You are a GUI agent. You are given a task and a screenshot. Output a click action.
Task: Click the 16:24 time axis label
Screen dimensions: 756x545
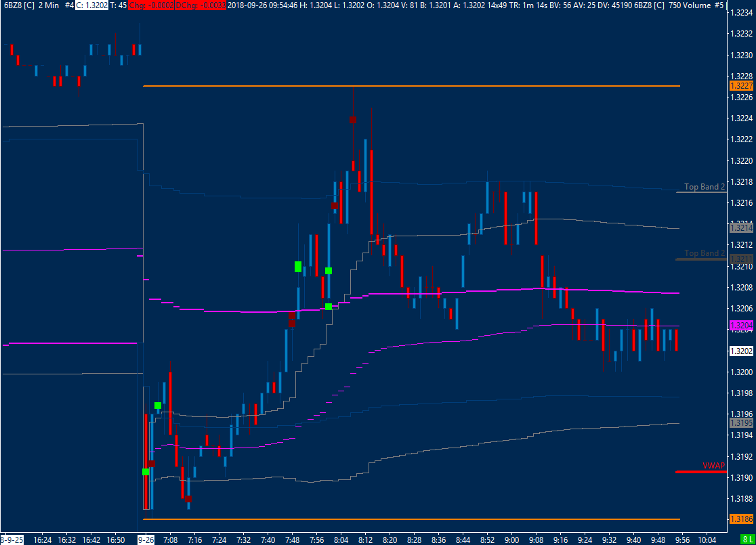coord(43,540)
